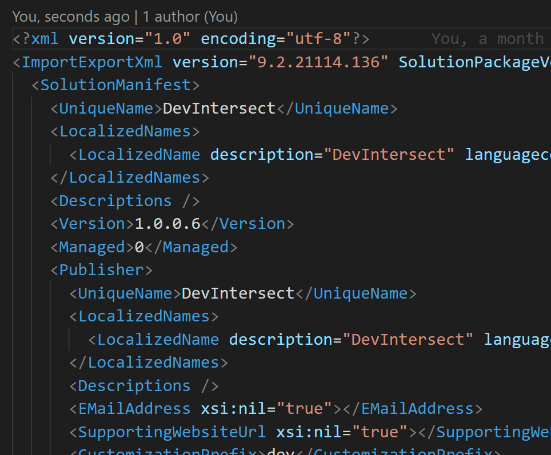The width and height of the screenshot is (551, 455).
Task: Click the Publisher opening tag
Action: (x=102, y=270)
